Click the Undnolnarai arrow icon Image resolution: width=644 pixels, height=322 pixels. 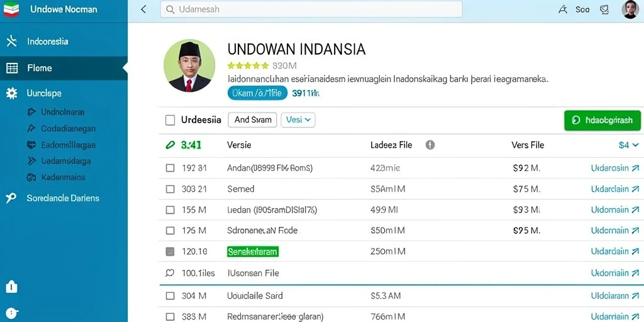point(31,112)
